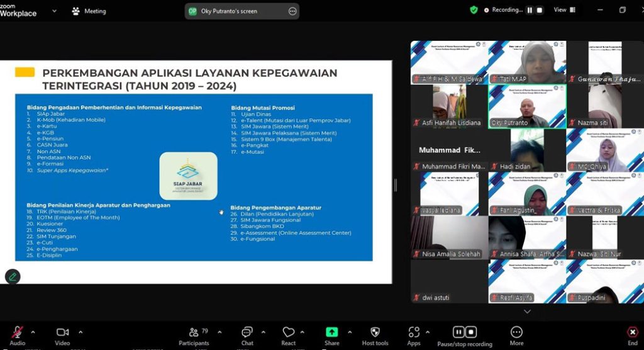Open the Apps menu
Viewport: 644px width, 350px height.
click(414, 336)
